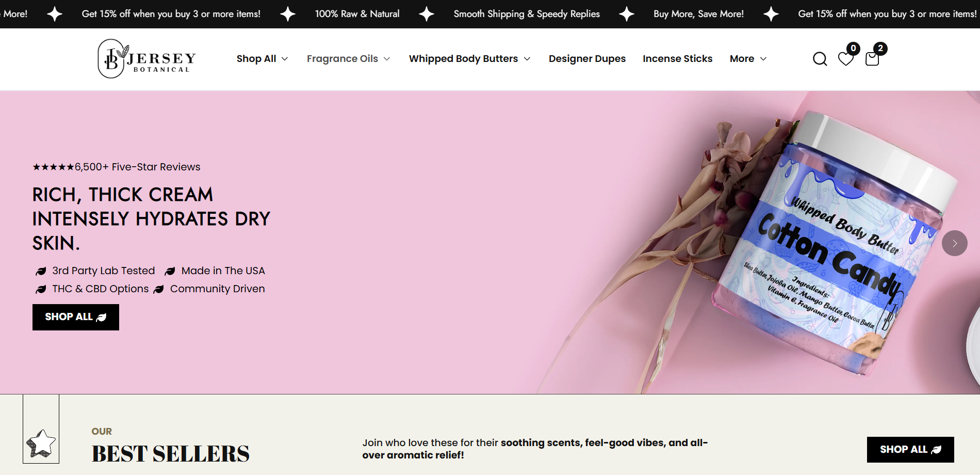Click 'Smooth Shipping & Speedy Replies' announcement

pyautogui.click(x=527, y=14)
